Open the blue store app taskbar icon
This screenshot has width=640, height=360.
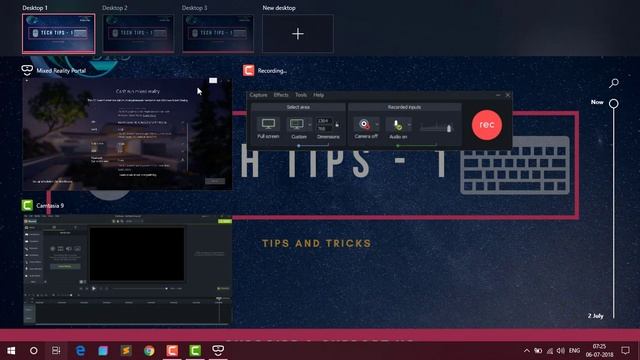click(103, 351)
